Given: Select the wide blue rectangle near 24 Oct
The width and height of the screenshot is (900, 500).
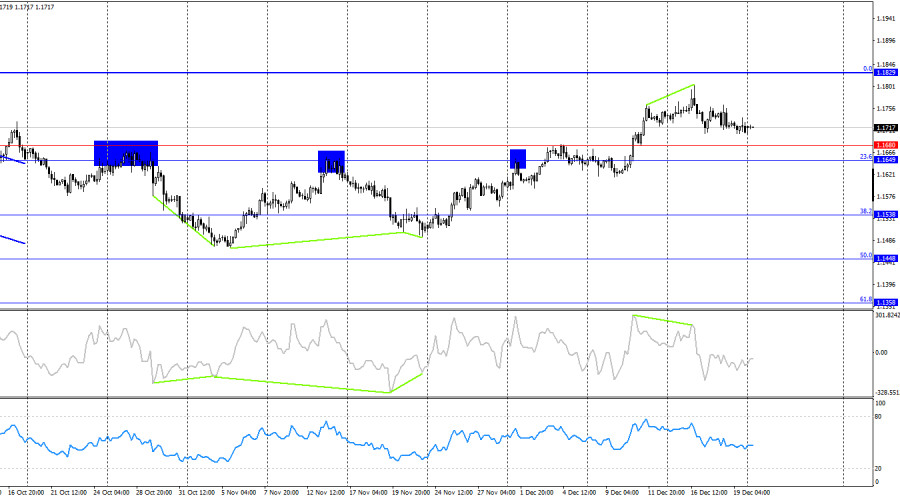Looking at the screenshot, I should pos(126,152).
